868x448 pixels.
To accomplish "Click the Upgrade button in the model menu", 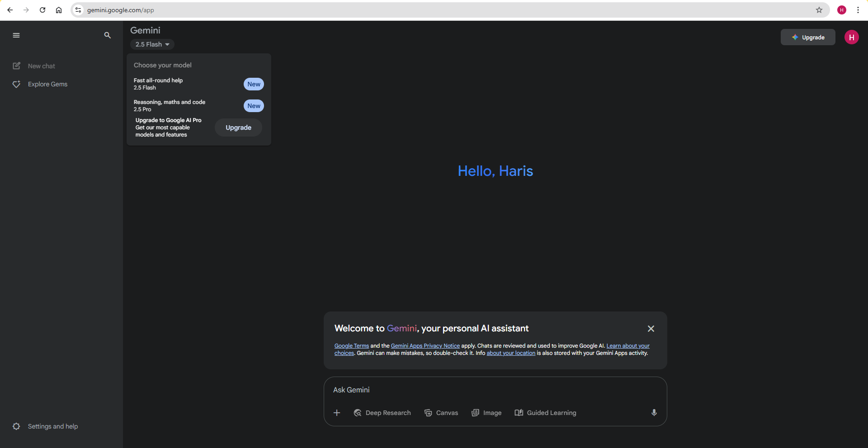I will (238, 127).
